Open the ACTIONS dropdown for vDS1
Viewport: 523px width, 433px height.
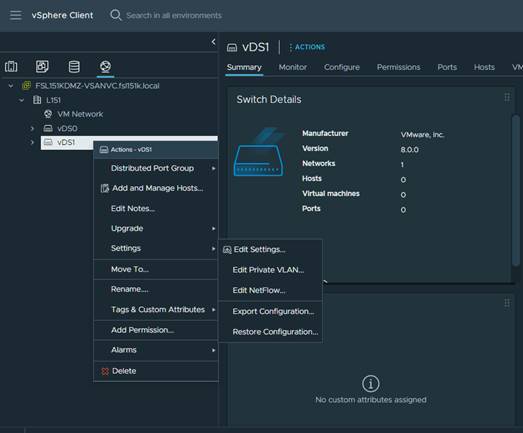pyautogui.click(x=307, y=47)
